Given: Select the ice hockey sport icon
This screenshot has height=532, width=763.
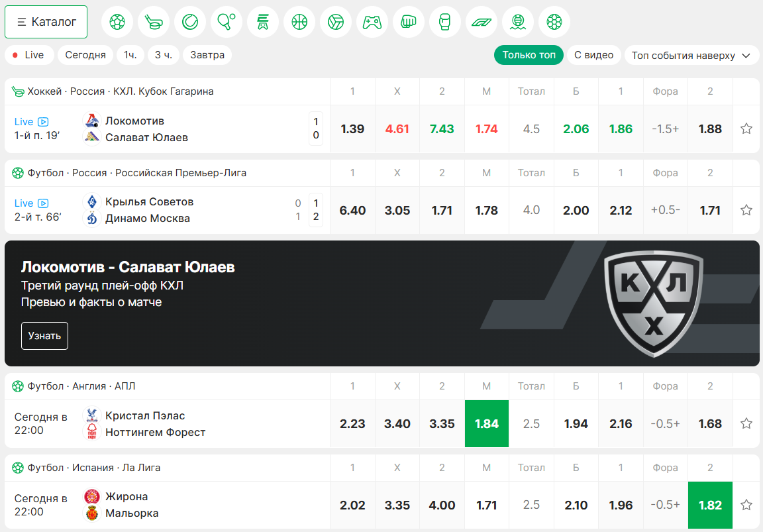Looking at the screenshot, I should 154,22.
